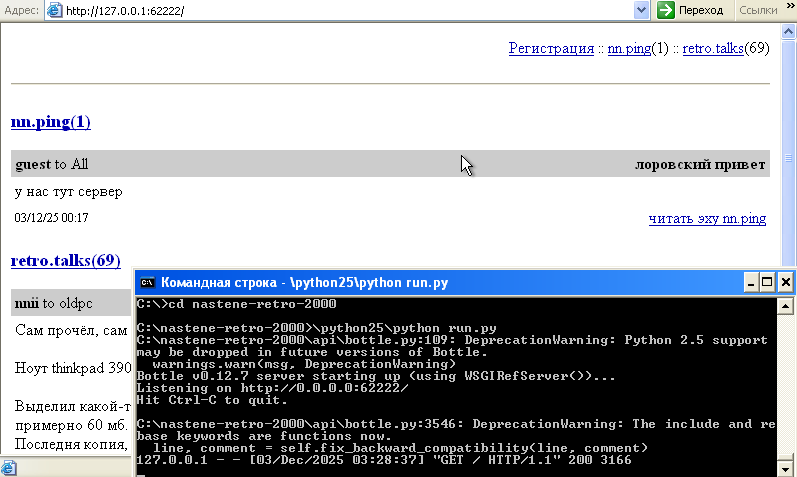
Task: Maximize the command prompt window
Action: click(x=767, y=283)
